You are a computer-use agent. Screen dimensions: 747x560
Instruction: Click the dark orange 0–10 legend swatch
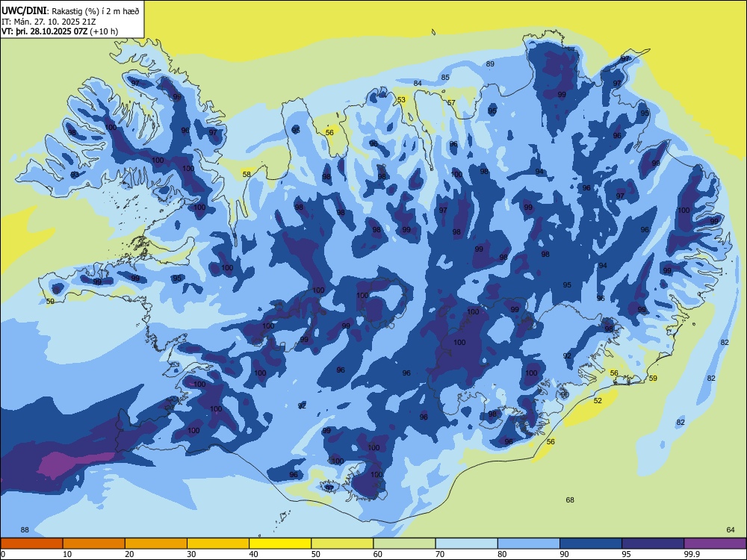31,544
